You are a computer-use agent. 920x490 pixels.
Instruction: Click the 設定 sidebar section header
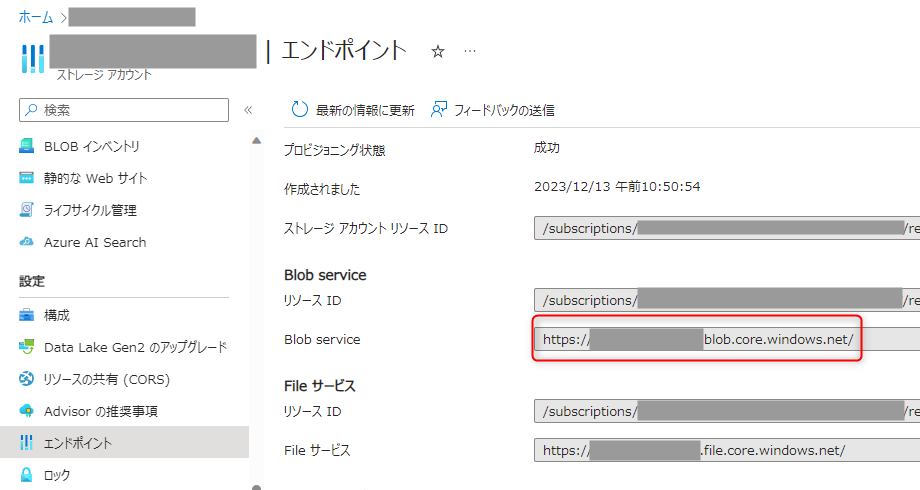(32, 281)
